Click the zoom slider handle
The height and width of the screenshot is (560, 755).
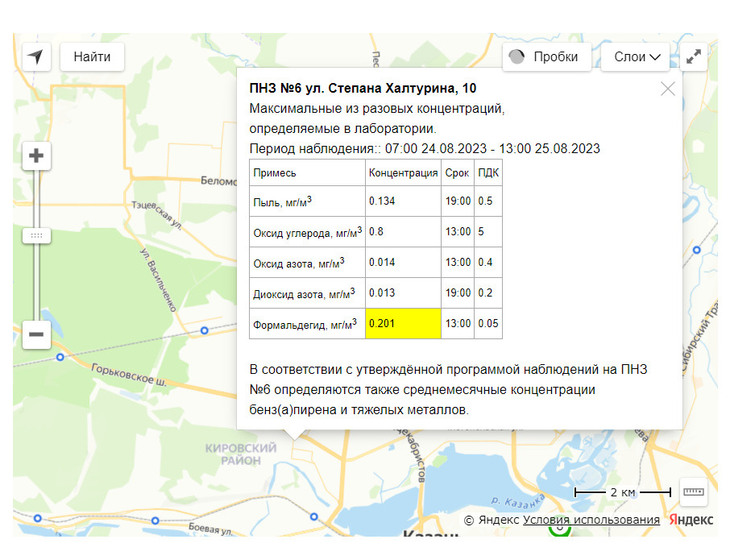click(x=37, y=236)
